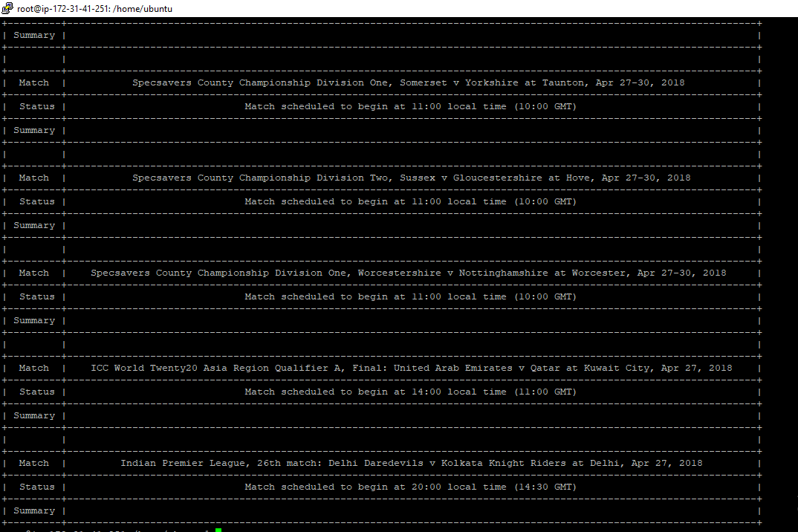Click the "Match" label beside the Indian Premier League row

(x=34, y=464)
